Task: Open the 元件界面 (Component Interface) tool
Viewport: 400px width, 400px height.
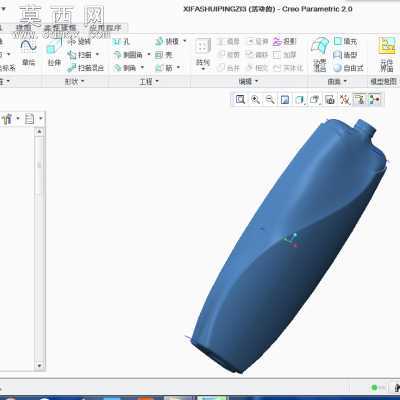Action: tap(387, 54)
